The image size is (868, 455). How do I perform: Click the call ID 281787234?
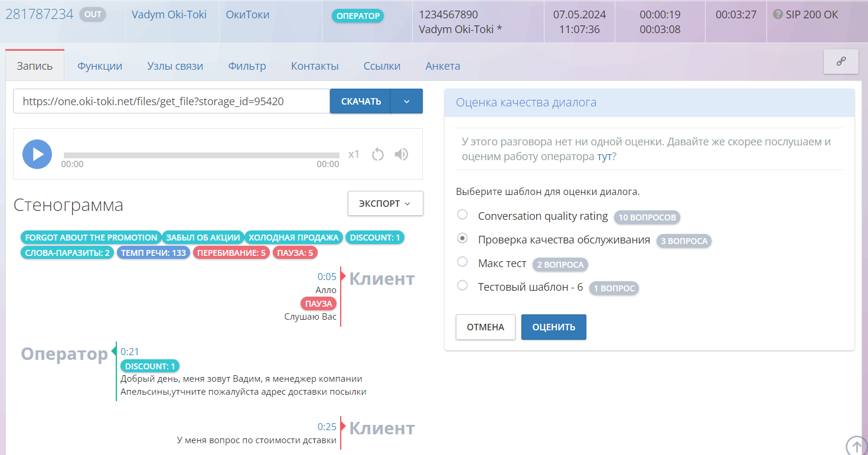pyautogui.click(x=40, y=14)
